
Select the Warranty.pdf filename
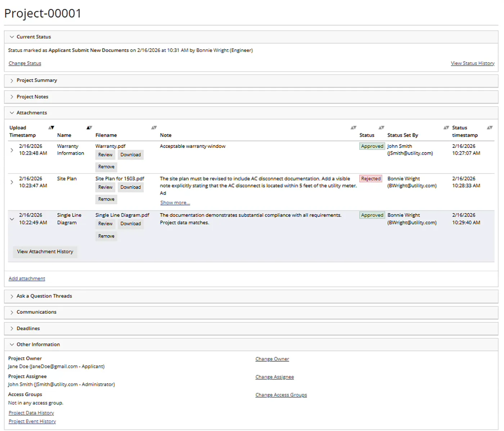click(110, 146)
